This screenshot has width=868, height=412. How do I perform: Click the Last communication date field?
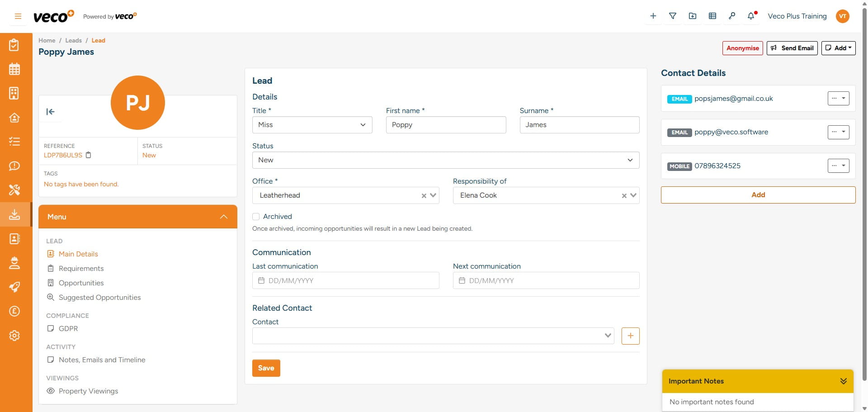pos(345,281)
